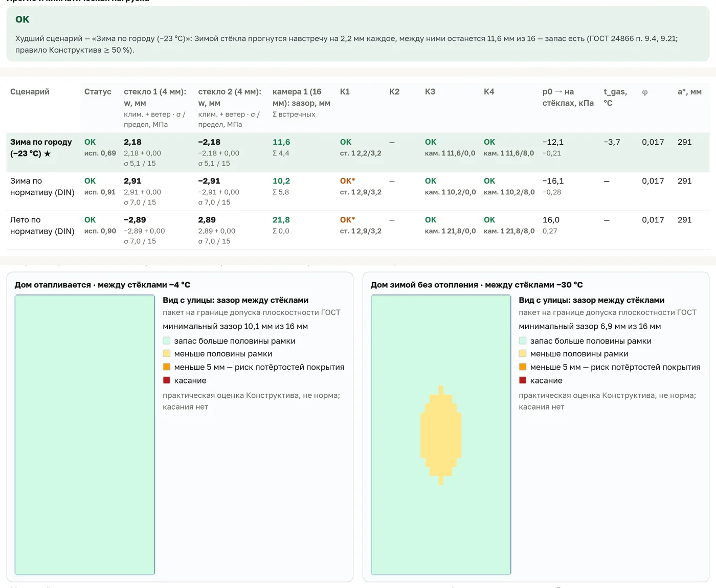Click the yellow legend swatch in the unheated house panel
The image size is (716, 588).
[523, 353]
